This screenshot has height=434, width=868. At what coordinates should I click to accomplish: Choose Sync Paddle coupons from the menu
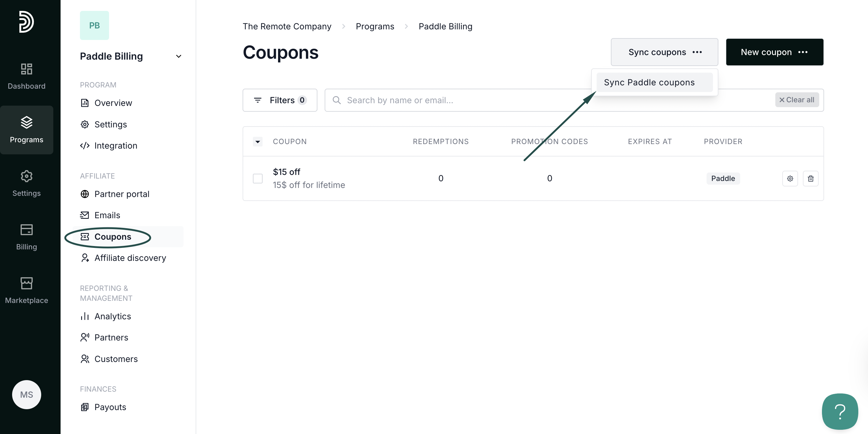[x=649, y=83]
